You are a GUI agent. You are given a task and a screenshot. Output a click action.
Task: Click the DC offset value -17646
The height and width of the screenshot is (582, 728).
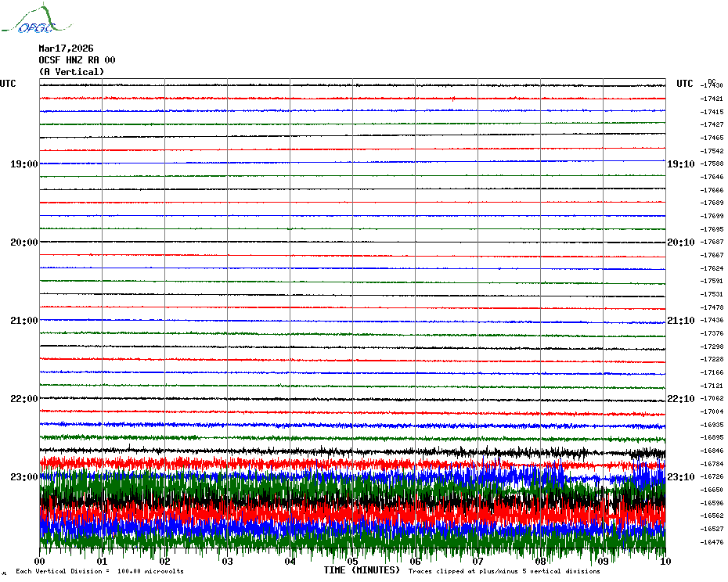coord(712,177)
